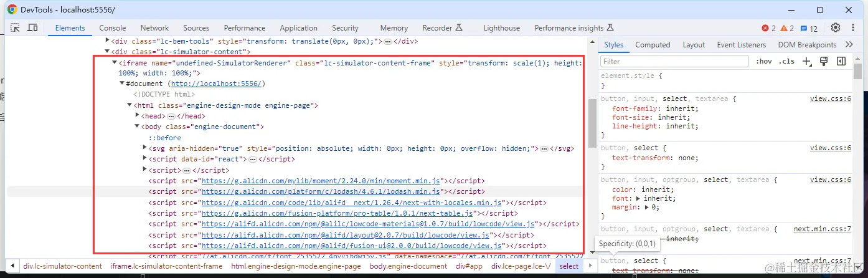
Task: Open the next-with-locales.min.js script link
Action: point(352,203)
